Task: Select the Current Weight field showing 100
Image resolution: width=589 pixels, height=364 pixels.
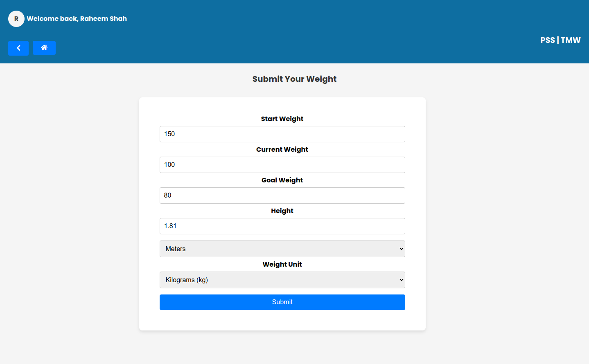Action: click(282, 165)
